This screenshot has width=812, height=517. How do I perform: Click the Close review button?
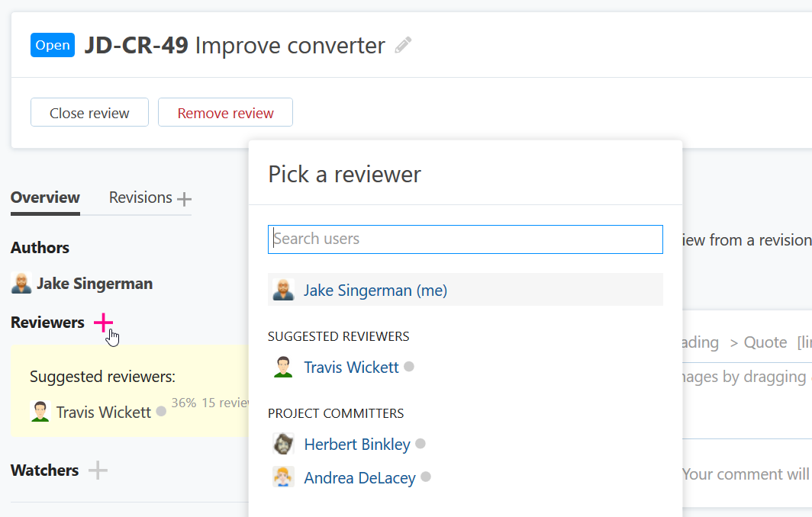[89, 112]
